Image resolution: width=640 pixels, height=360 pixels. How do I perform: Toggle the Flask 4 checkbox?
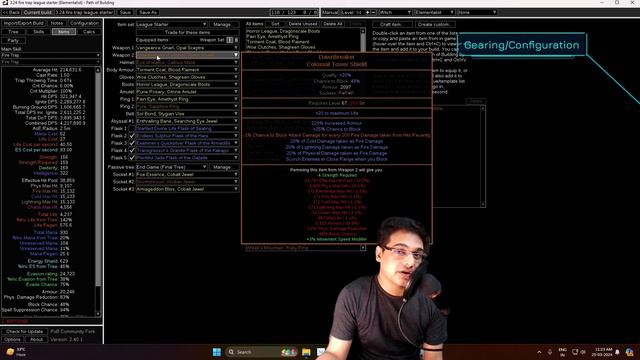(131, 151)
